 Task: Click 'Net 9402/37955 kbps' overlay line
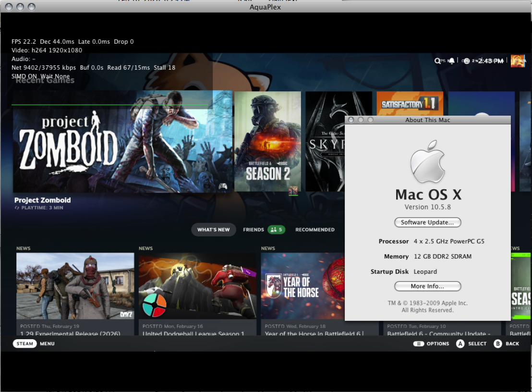(x=93, y=68)
